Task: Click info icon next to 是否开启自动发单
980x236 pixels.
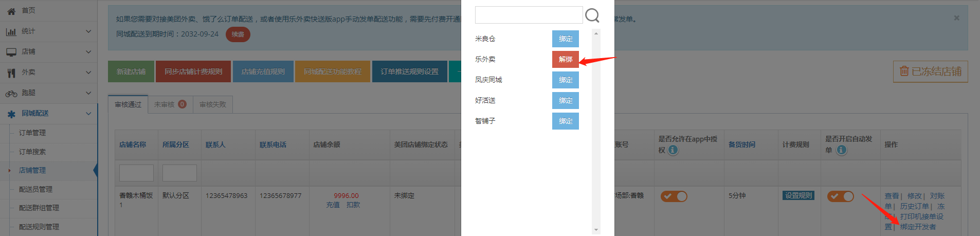Action: 841,150
